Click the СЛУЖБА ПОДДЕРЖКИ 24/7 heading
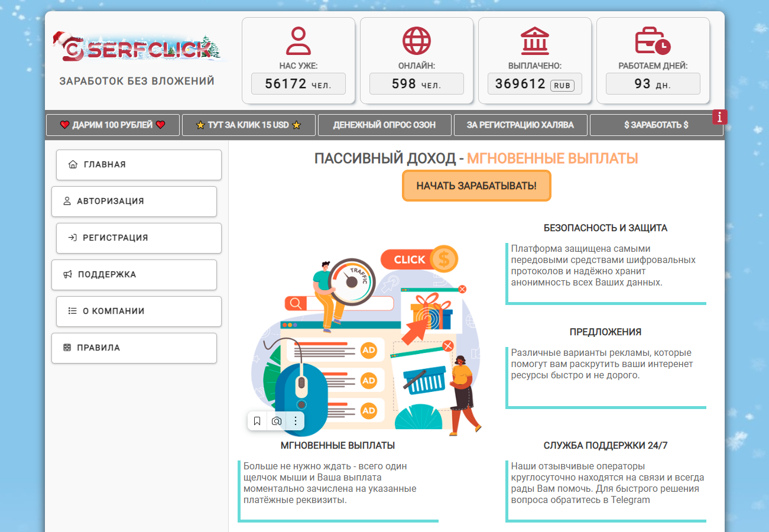 pos(606,446)
